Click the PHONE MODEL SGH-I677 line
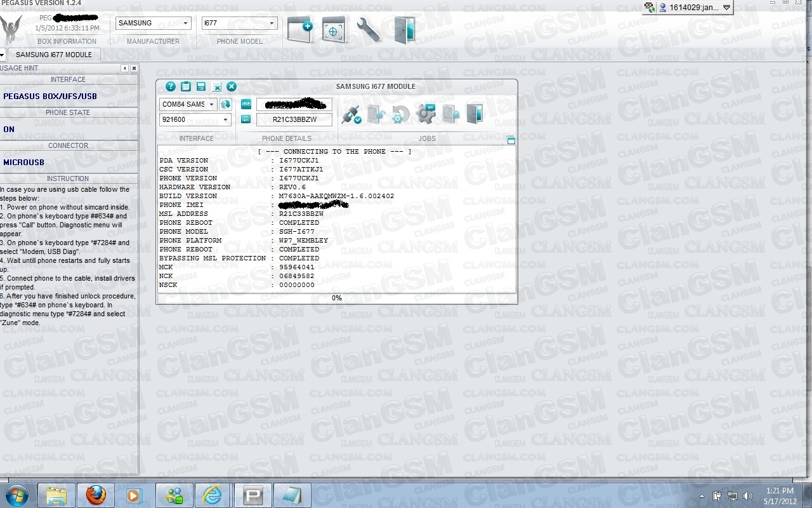 pos(237,232)
